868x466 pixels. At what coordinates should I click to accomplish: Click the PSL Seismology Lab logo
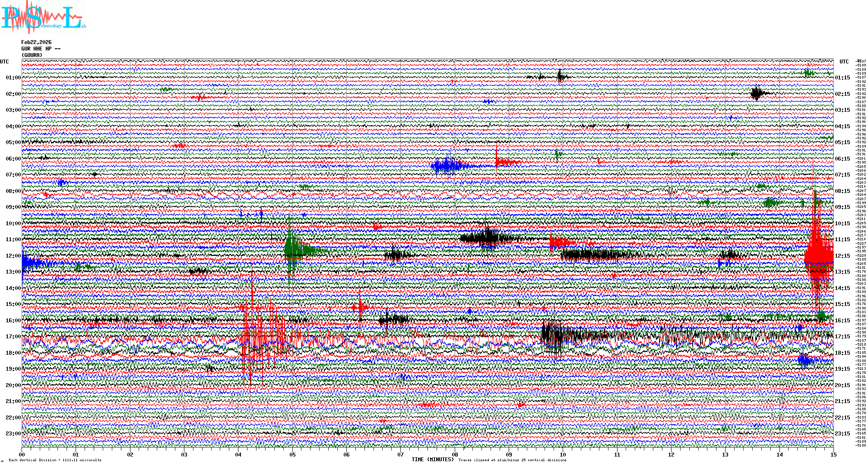pos(43,17)
